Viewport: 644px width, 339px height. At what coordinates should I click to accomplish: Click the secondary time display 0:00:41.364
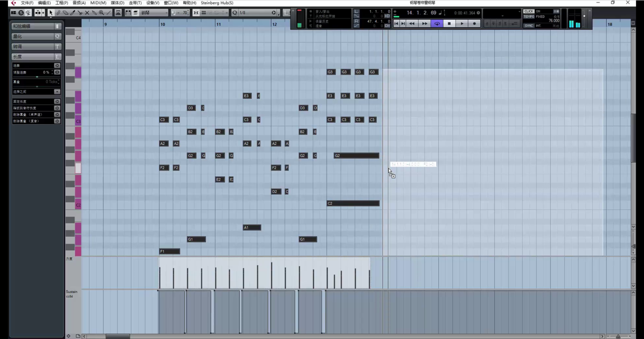click(x=465, y=13)
